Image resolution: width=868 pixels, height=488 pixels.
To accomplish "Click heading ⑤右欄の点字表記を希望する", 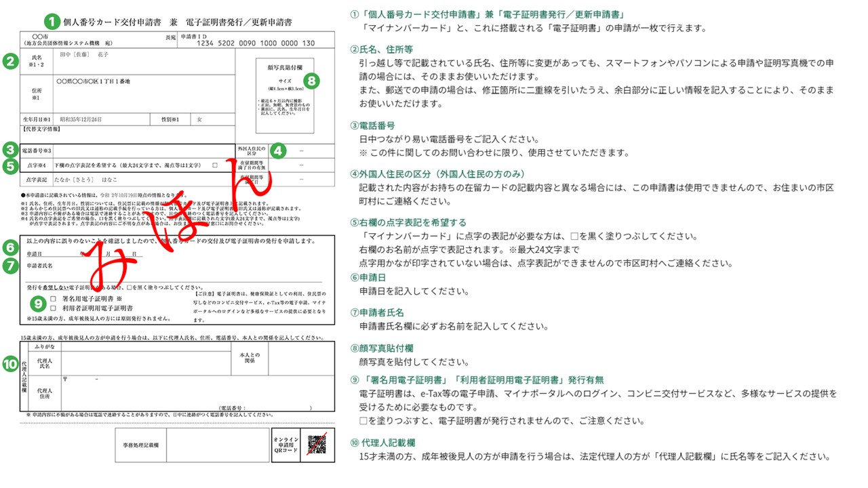I will coord(408,222).
